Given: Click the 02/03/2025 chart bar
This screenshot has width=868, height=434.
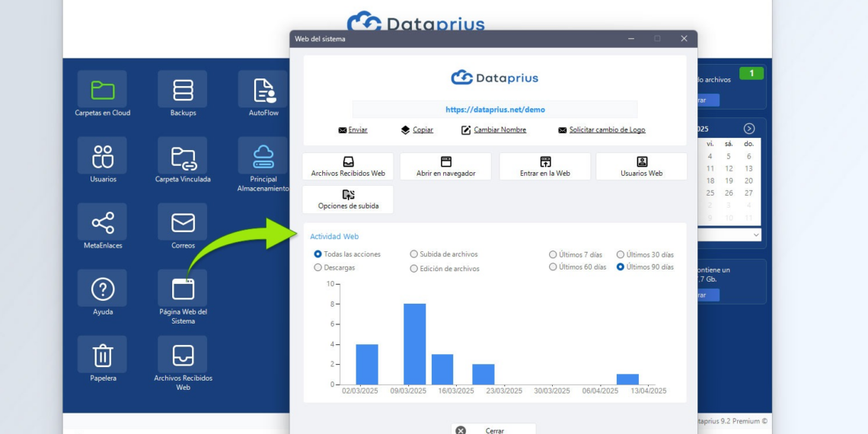Looking at the screenshot, I should [x=367, y=364].
